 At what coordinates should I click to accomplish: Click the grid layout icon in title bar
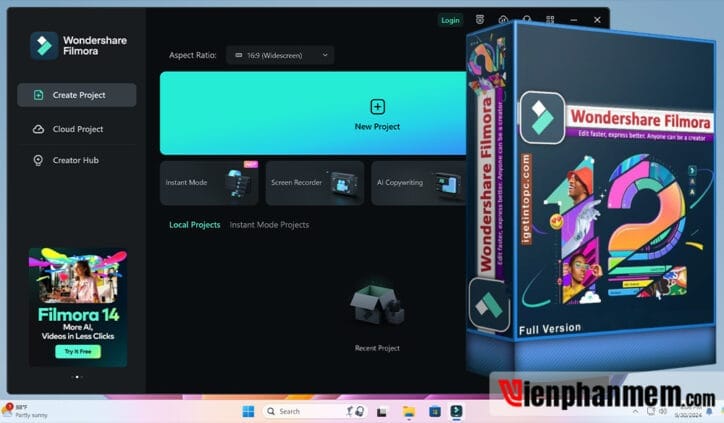click(x=550, y=19)
